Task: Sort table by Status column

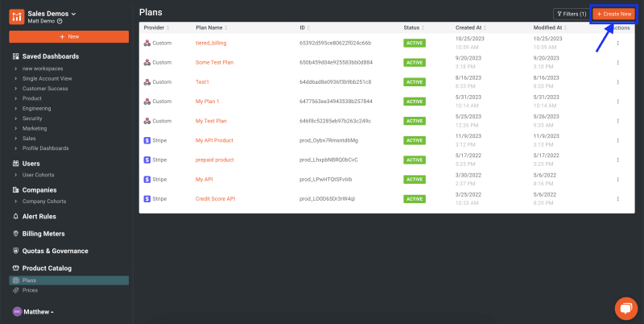Action: [x=414, y=28]
